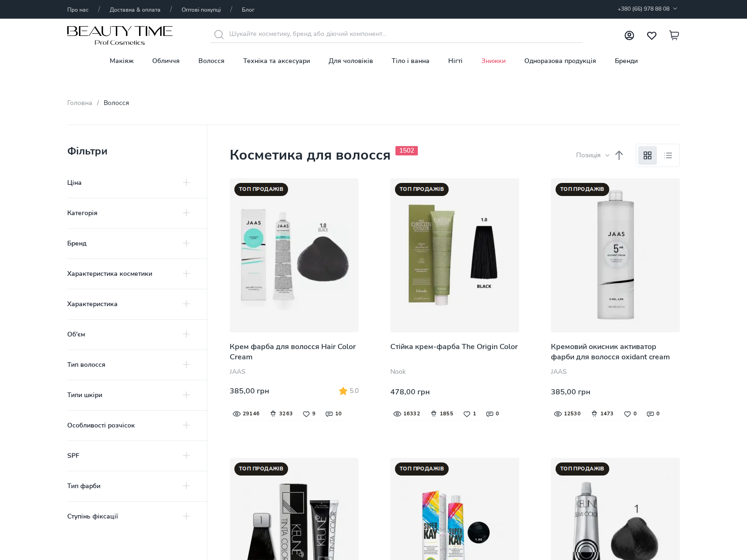Like The Origin Color with heart icon
Viewport: 747px width, 560px height.
pyautogui.click(x=467, y=414)
